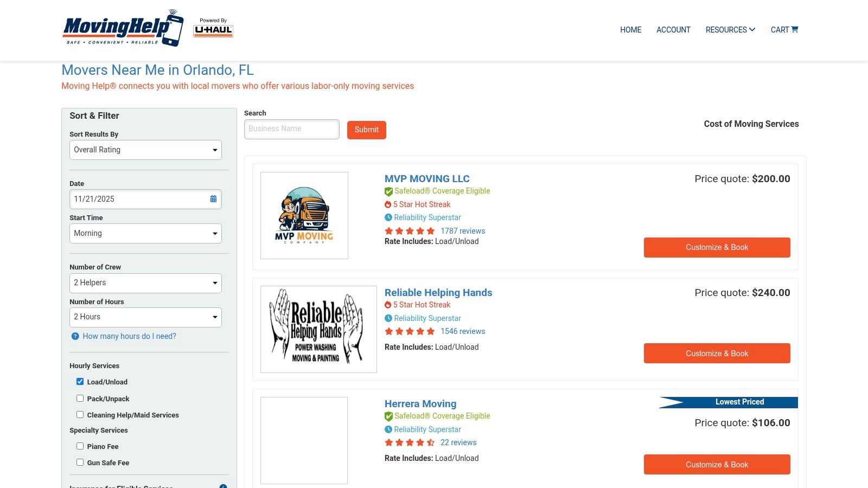
Task: Click Herrera Moving Safeload shield icon
Action: point(388,416)
